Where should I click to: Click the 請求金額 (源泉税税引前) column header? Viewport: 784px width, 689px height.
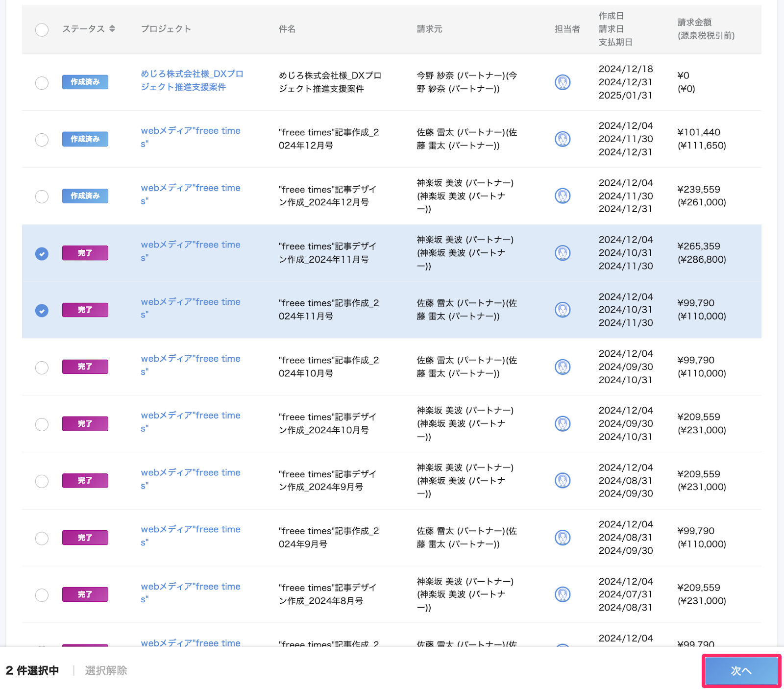(x=706, y=29)
